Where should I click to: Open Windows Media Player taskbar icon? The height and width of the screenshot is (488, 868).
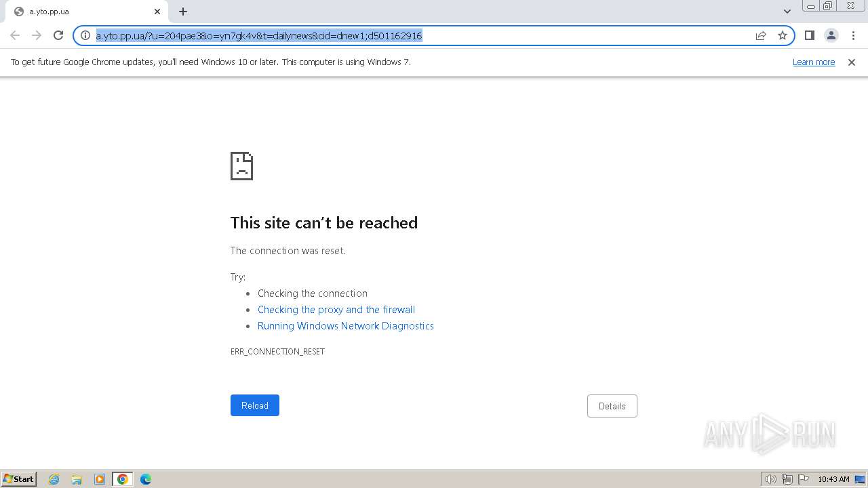click(100, 479)
